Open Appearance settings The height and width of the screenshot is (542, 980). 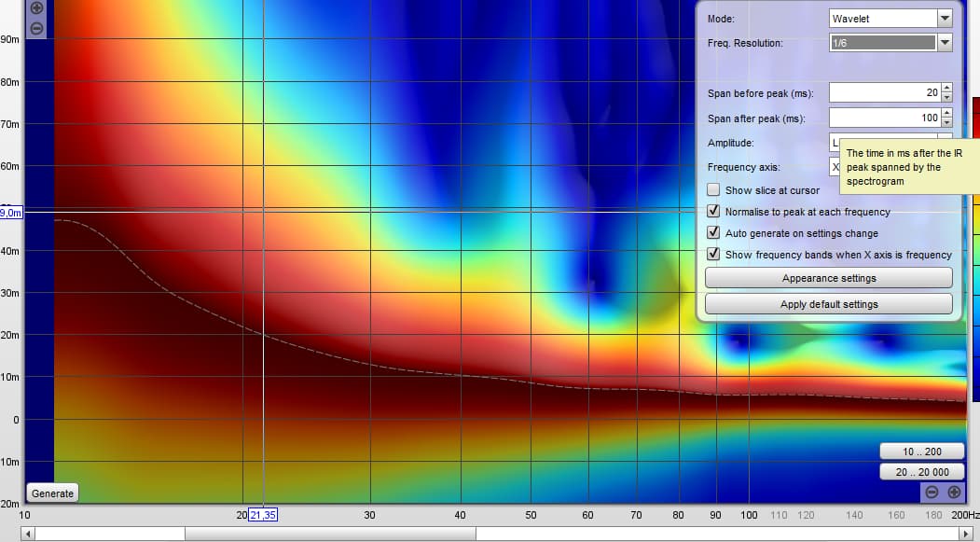tap(828, 278)
